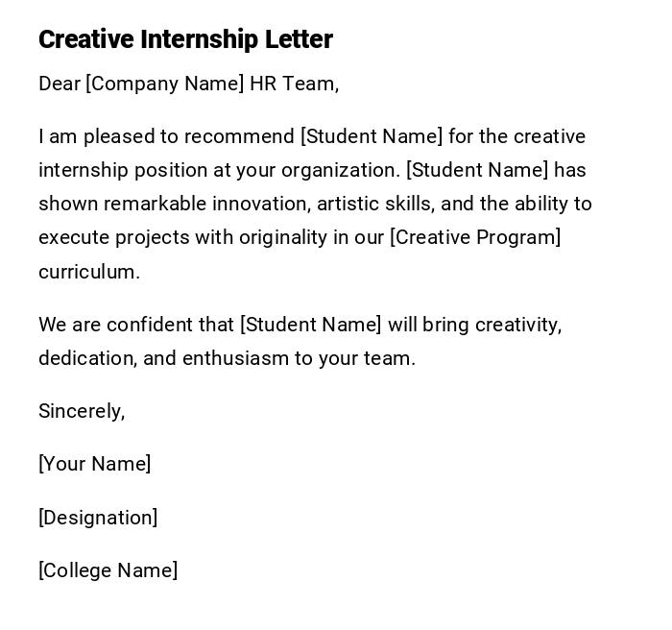Click the [Designation] placeholder
This screenshot has height=630, width=672.
click(x=98, y=518)
